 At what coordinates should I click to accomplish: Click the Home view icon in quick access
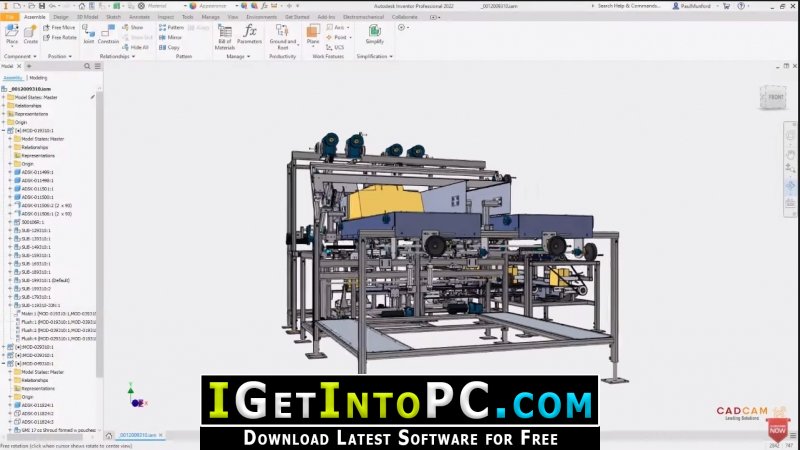[82, 6]
